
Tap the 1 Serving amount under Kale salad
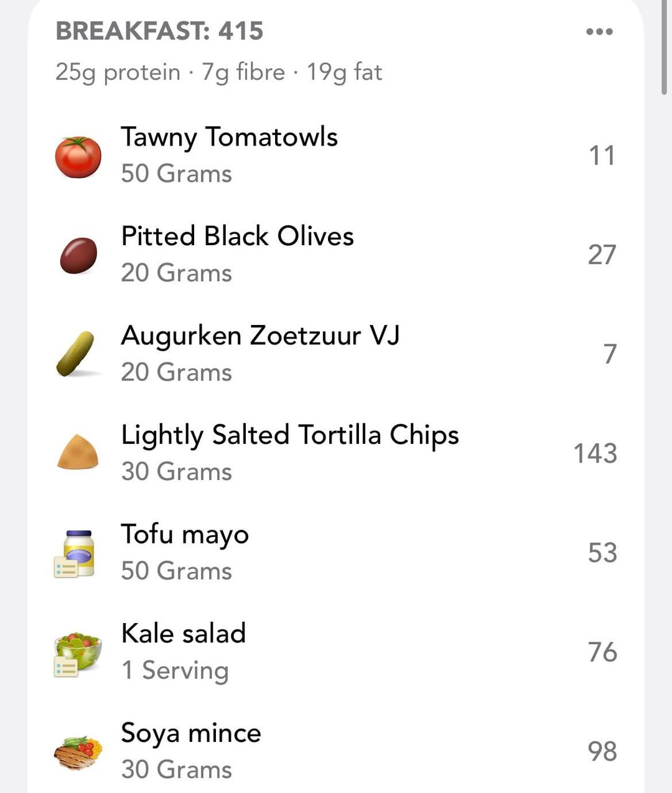[x=175, y=670]
